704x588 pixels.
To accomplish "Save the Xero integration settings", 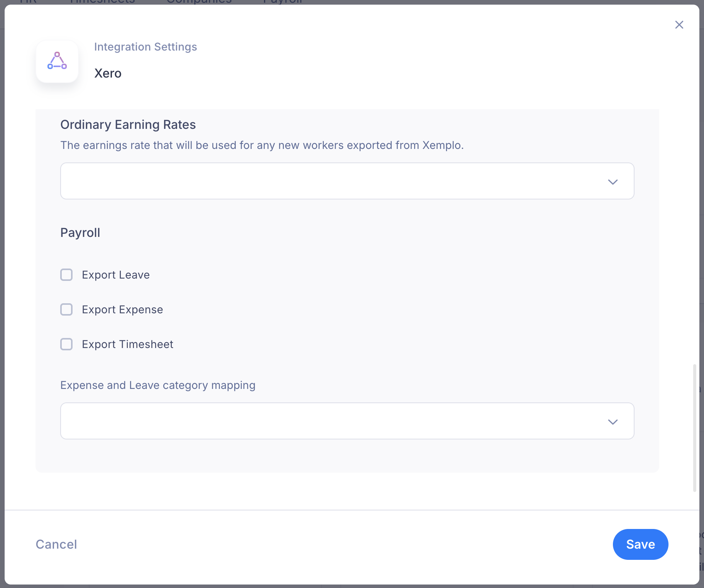I will click(x=641, y=544).
